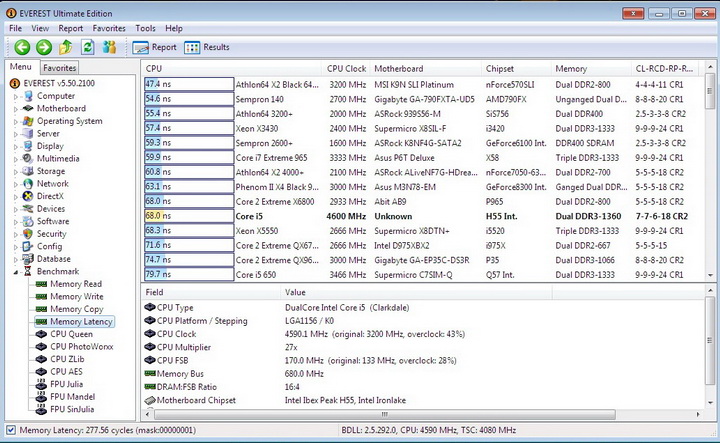
Task: Open the View menu
Action: (x=40, y=28)
